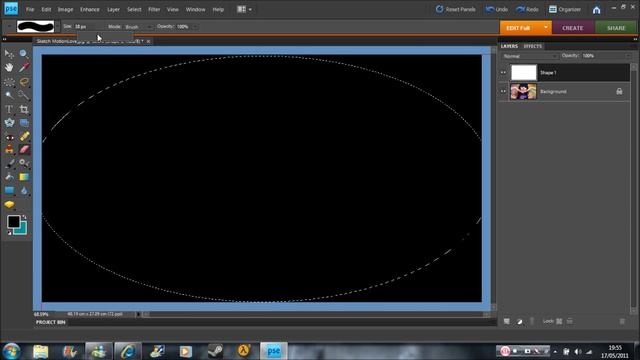Select the Magic Wand tool

9,95
